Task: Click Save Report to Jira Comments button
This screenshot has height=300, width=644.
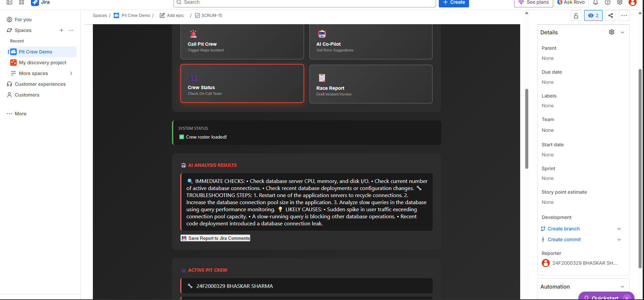Action: click(215, 238)
